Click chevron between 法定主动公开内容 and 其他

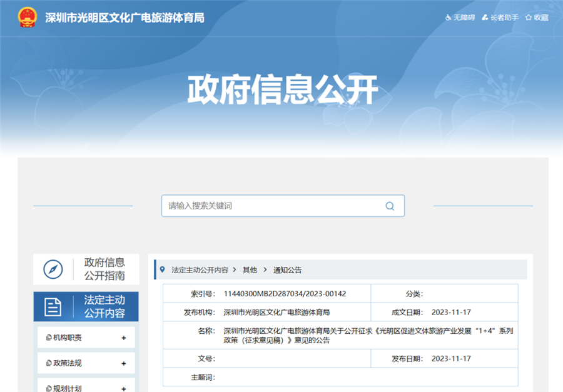[x=235, y=269]
